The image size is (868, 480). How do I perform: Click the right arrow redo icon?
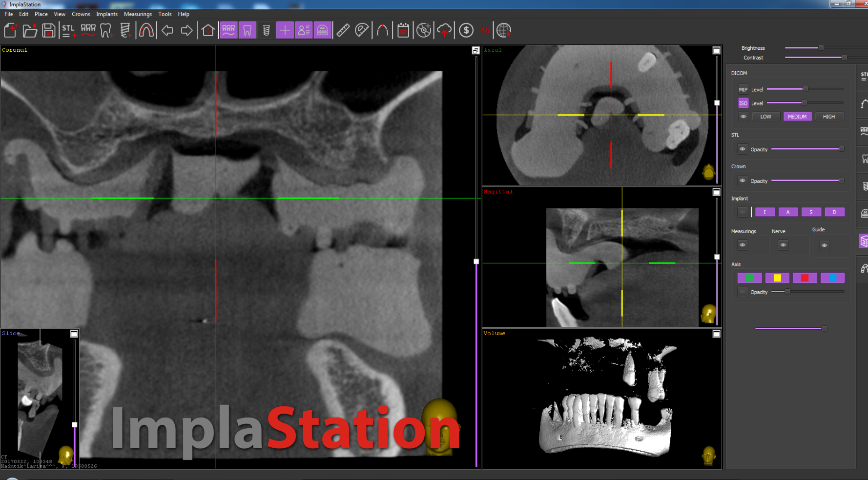coord(186,30)
